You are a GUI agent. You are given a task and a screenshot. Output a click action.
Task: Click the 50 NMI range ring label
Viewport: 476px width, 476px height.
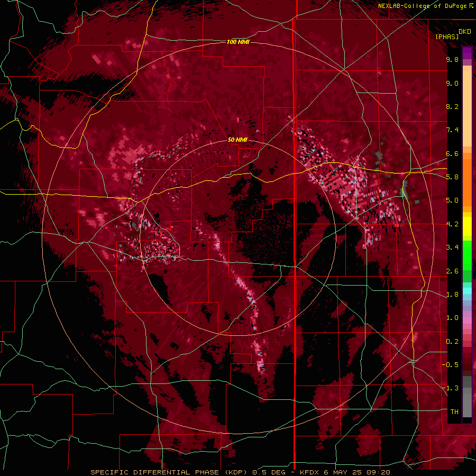[237, 140]
